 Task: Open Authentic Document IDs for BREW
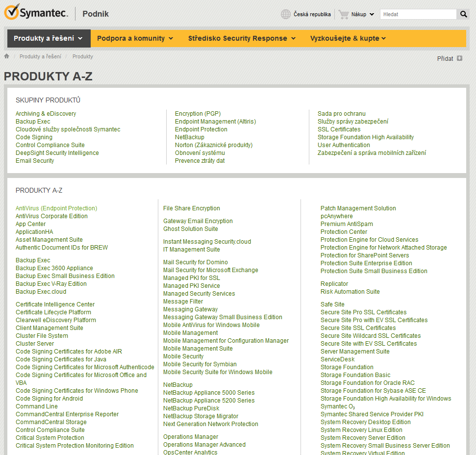click(62, 248)
